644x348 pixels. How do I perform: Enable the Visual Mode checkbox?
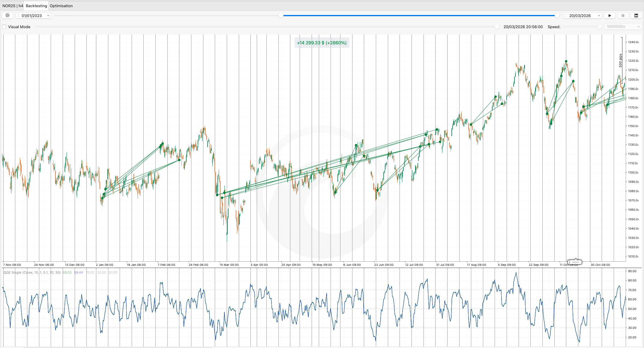(4, 27)
